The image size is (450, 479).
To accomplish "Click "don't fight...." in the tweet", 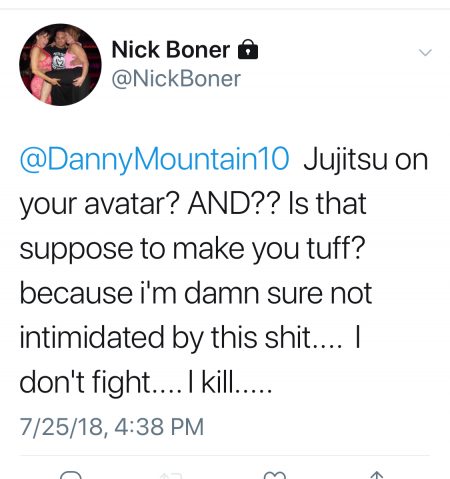I will click(101, 383).
